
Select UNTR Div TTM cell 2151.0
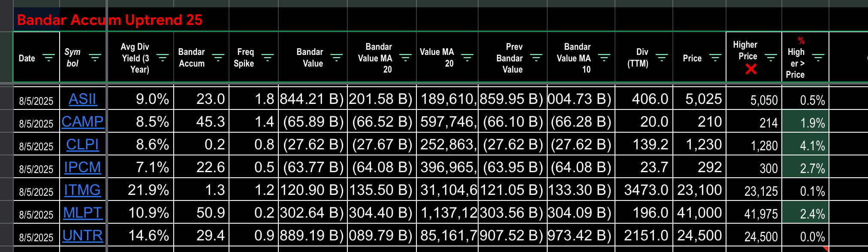click(644, 235)
